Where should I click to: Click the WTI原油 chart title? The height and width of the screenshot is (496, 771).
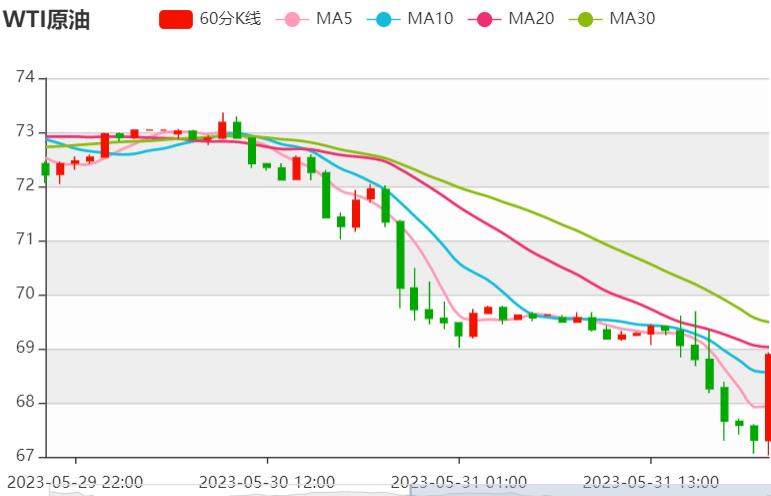46,20
